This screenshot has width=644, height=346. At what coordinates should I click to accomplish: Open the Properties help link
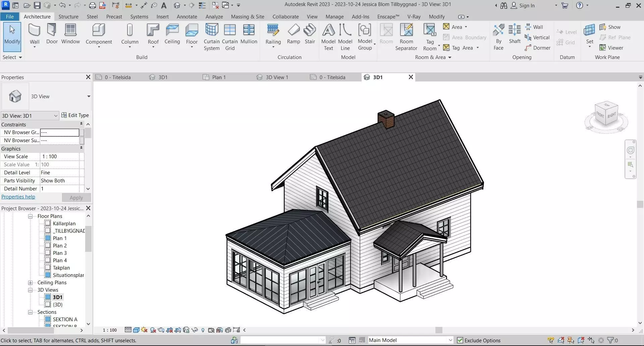[x=18, y=197]
